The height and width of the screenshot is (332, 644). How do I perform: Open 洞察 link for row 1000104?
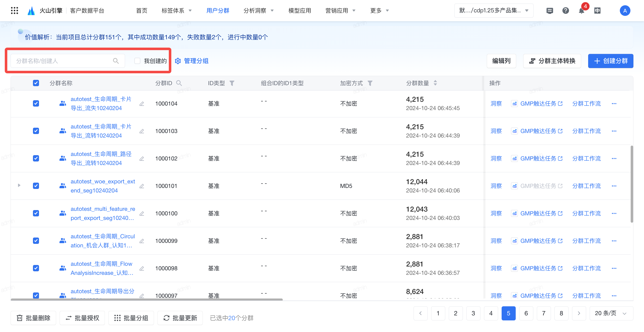tap(496, 104)
